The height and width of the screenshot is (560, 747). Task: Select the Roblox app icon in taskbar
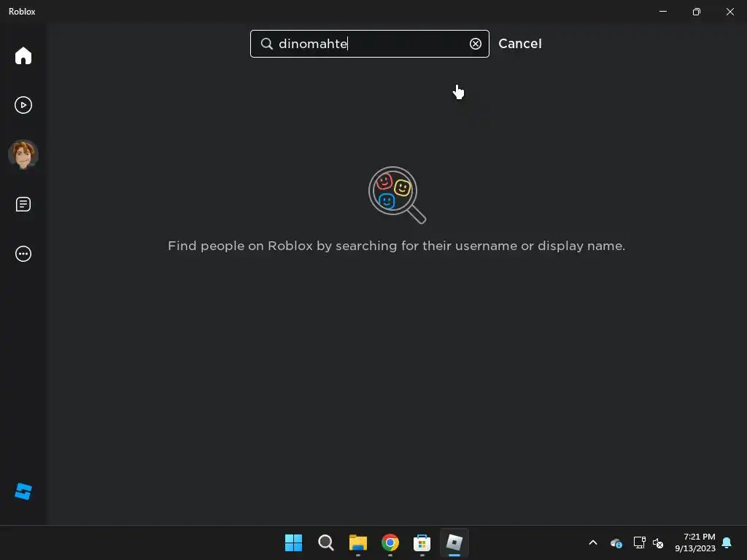(x=454, y=542)
